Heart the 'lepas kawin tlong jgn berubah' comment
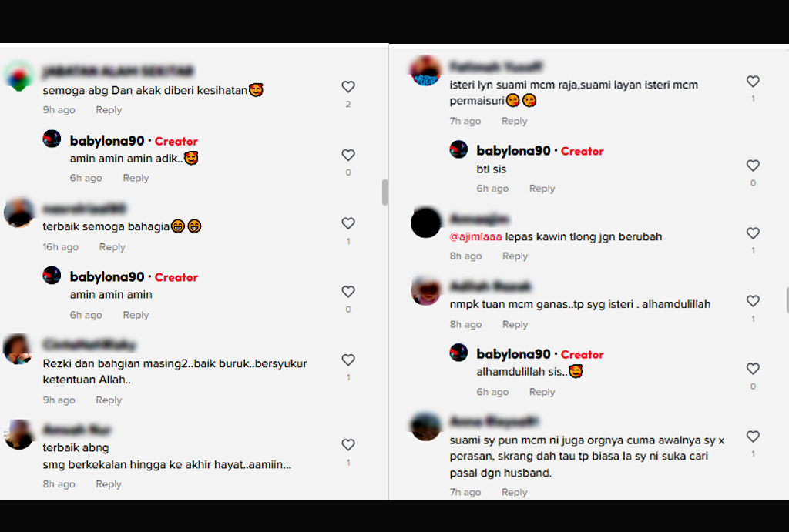This screenshot has width=789, height=532. click(x=753, y=233)
